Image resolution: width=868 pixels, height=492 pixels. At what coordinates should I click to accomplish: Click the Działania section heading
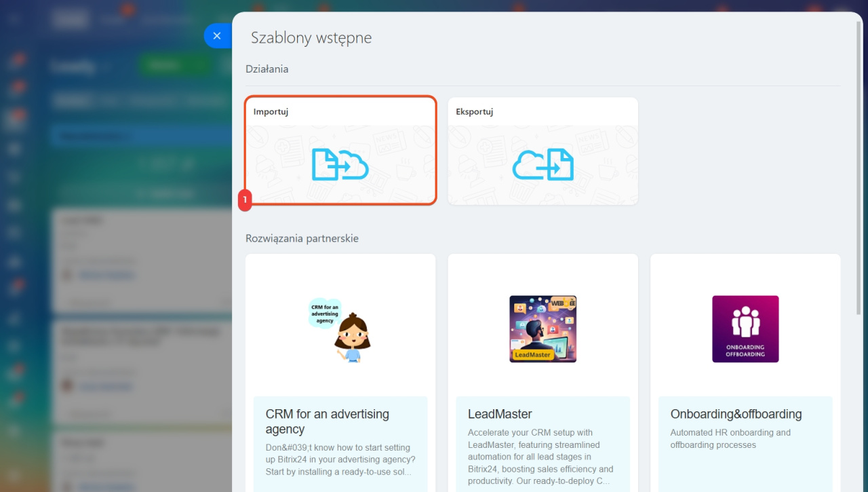click(x=267, y=69)
